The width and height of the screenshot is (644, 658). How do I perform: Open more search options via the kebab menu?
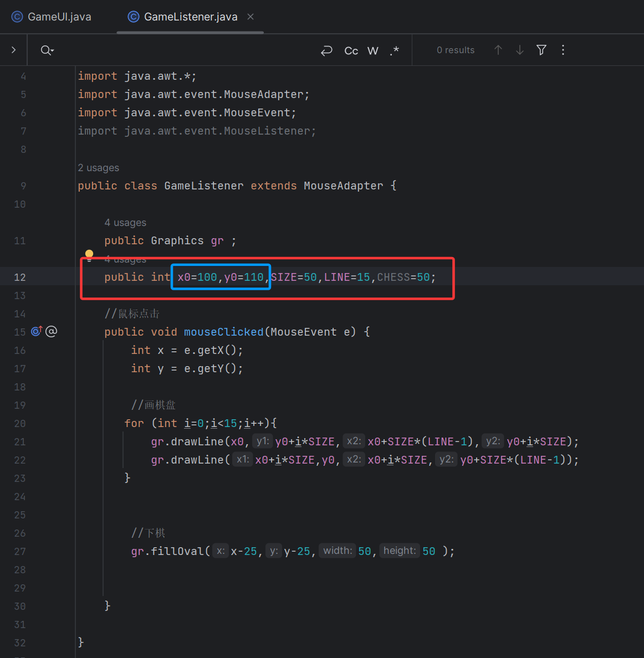point(563,50)
